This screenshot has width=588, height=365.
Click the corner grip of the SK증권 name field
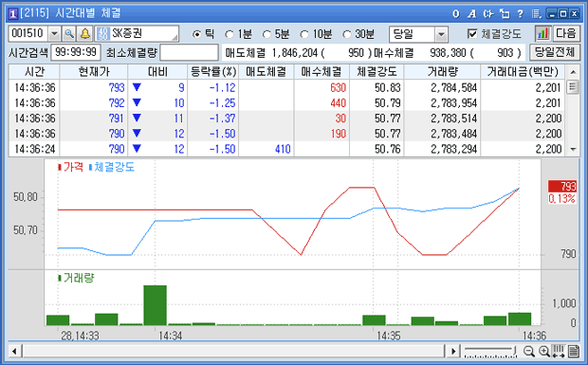[175, 38]
